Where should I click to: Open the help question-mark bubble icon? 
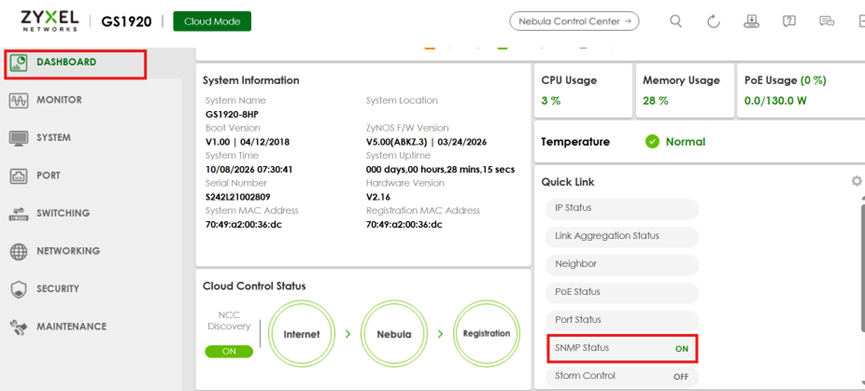pos(789,22)
